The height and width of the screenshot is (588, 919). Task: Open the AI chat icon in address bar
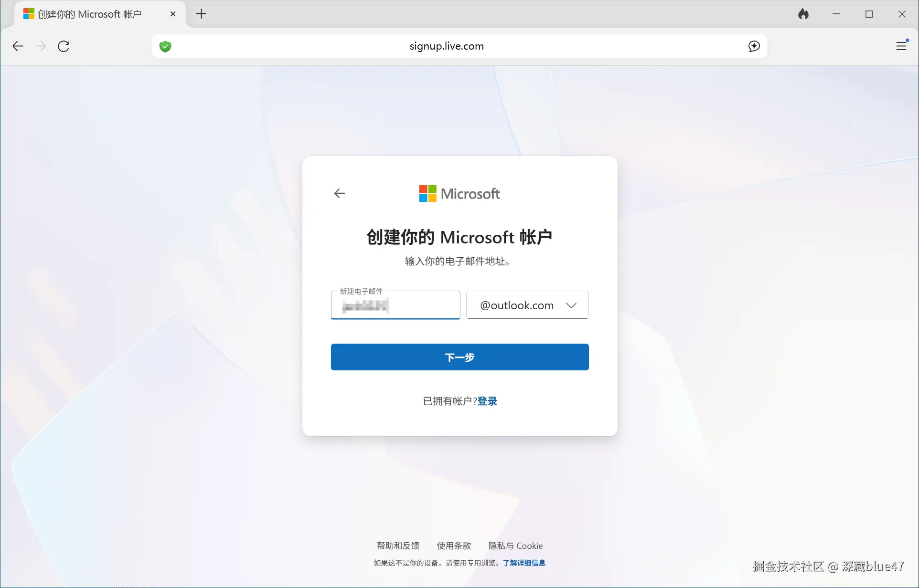coord(754,46)
